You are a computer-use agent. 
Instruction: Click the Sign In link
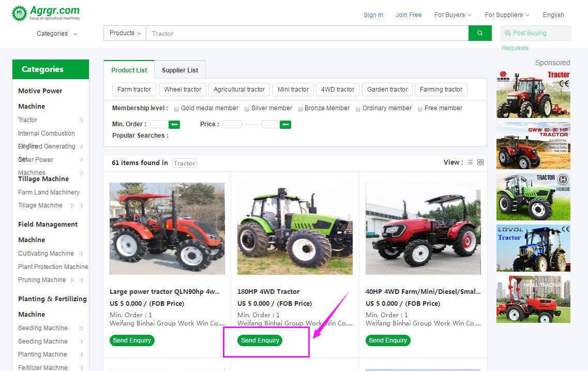[373, 15]
